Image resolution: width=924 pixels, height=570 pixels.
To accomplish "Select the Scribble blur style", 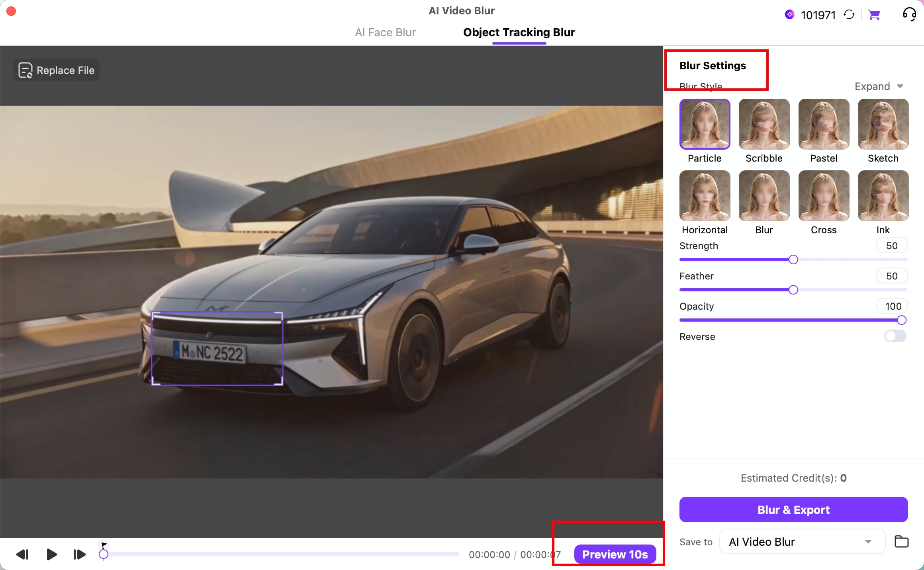I will point(764,124).
